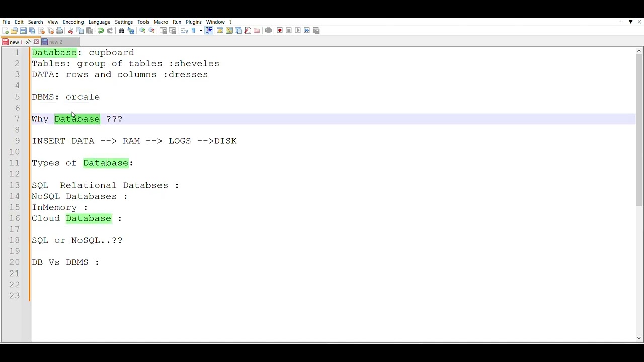The width and height of the screenshot is (644, 362).
Task: Click the text 'DBMS: orcale'
Action: click(66, 97)
